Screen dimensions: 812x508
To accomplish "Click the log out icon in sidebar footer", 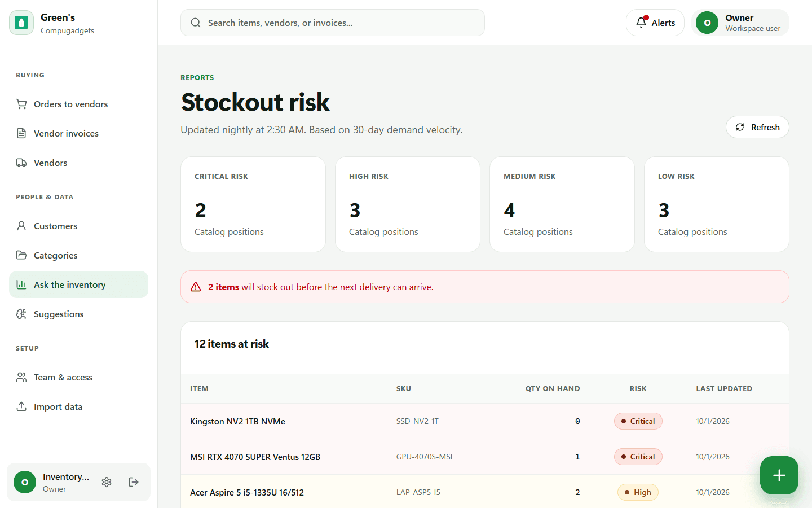I will (x=134, y=482).
